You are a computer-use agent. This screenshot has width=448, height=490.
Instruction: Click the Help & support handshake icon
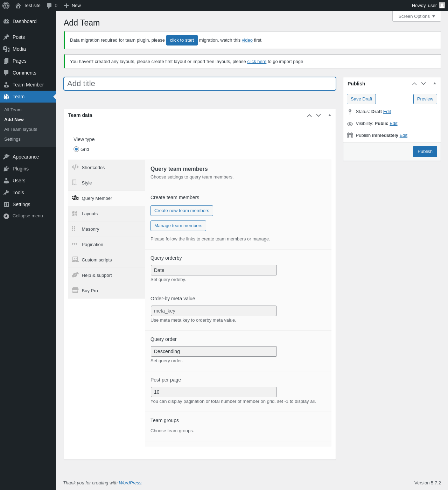(75, 275)
